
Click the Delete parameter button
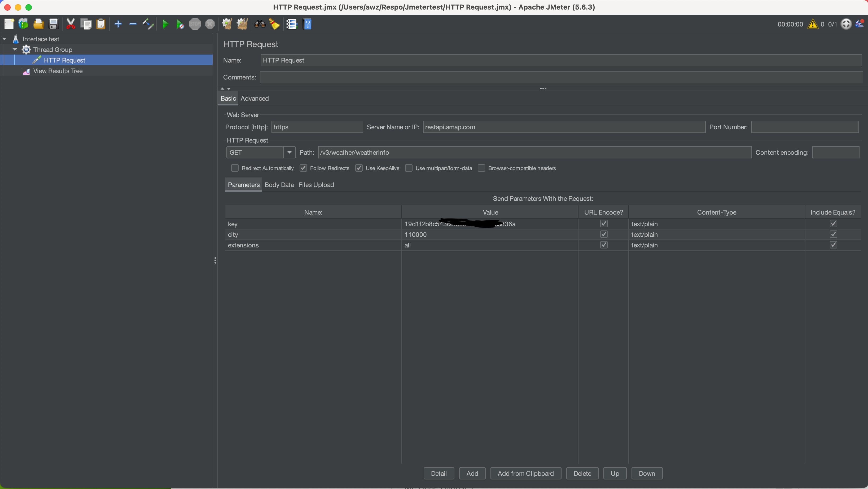coord(582,473)
